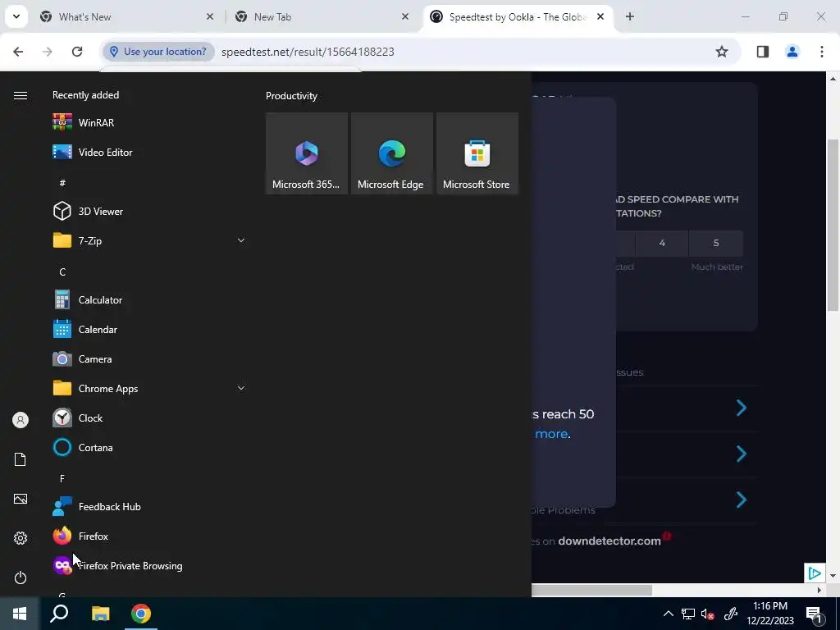
Task: Show hidden tray icons chevron
Action: pos(669,614)
